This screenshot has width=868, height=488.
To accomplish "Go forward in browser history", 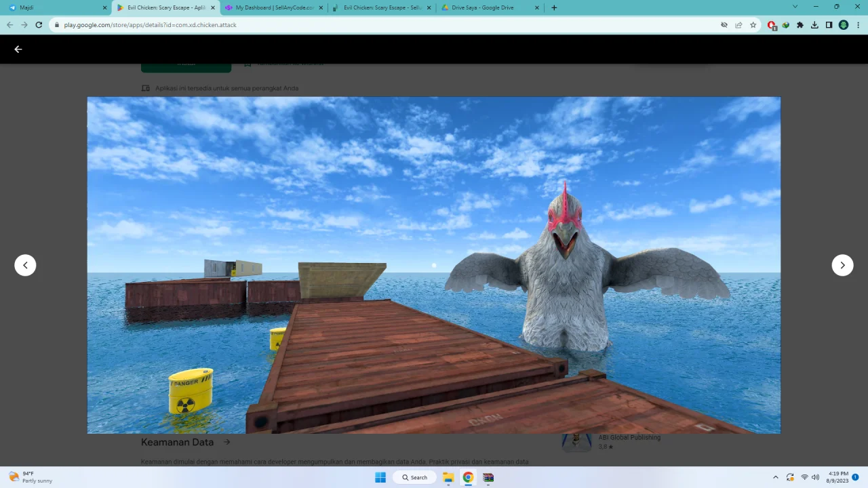I will tap(24, 25).
